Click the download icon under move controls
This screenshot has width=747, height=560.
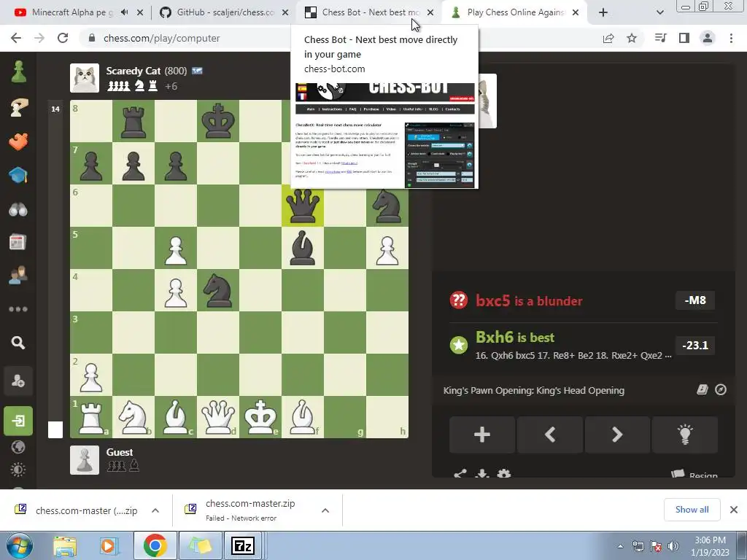(482, 473)
